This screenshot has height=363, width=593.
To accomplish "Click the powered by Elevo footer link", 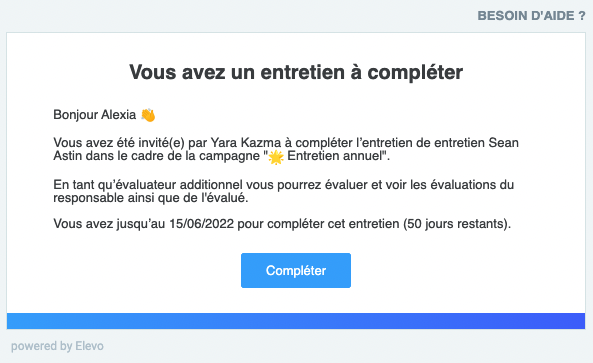I will [57, 346].
